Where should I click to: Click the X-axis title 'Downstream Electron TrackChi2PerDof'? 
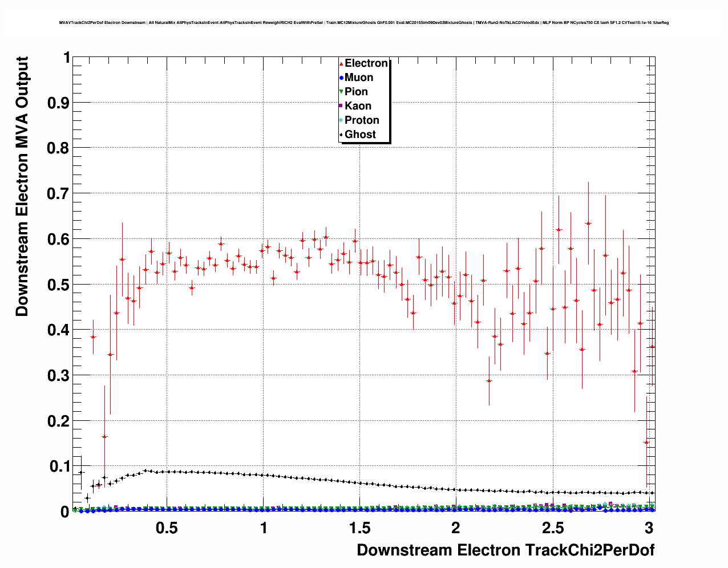tap(505, 550)
